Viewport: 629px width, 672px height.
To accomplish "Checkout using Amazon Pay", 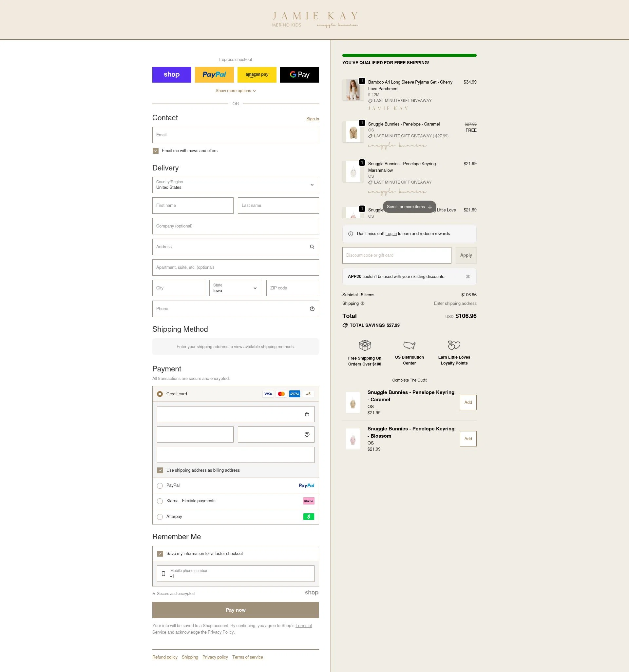I will point(257,74).
